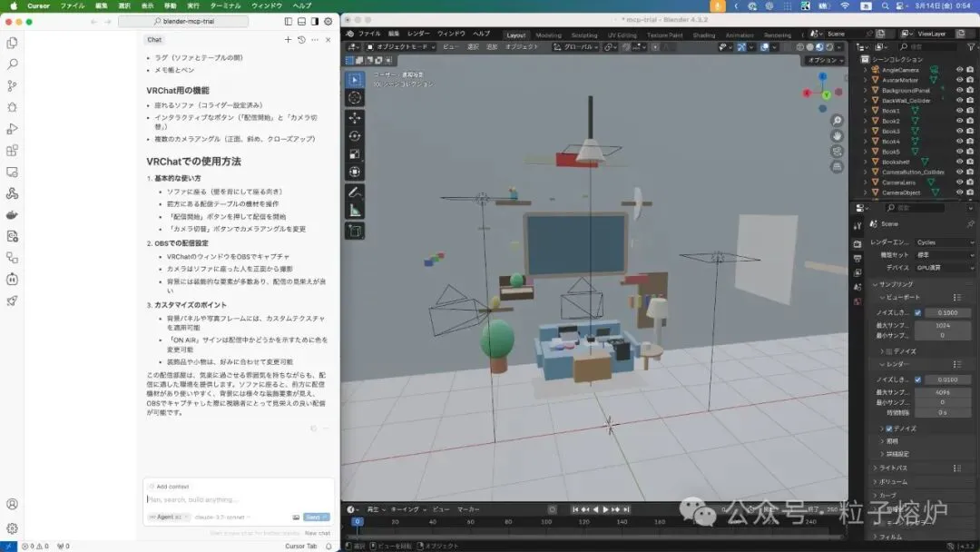Select the Rotate tool in Blender's toolbar
The height and width of the screenshot is (552, 980).
click(355, 136)
